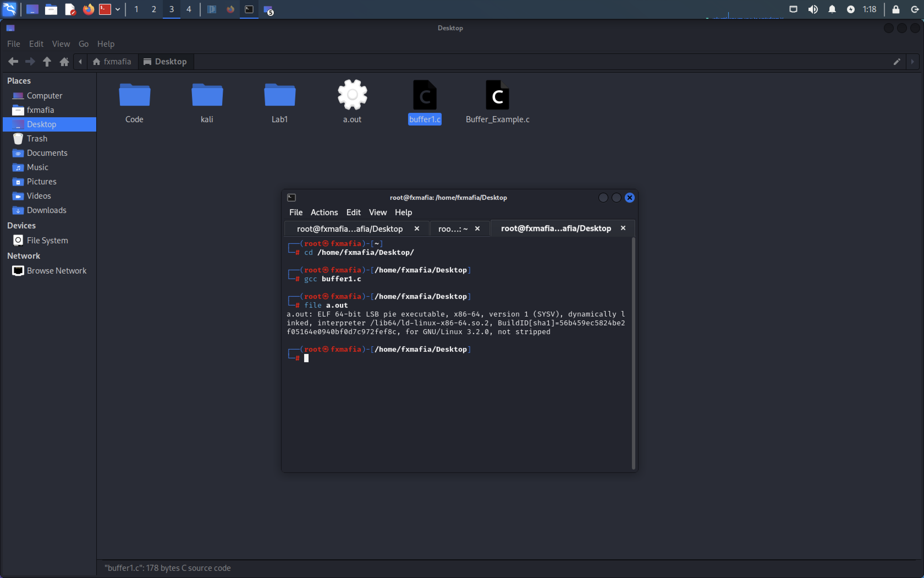The height and width of the screenshot is (578, 924).
Task: Select the Buffer_Example.c file
Action: [x=497, y=102]
